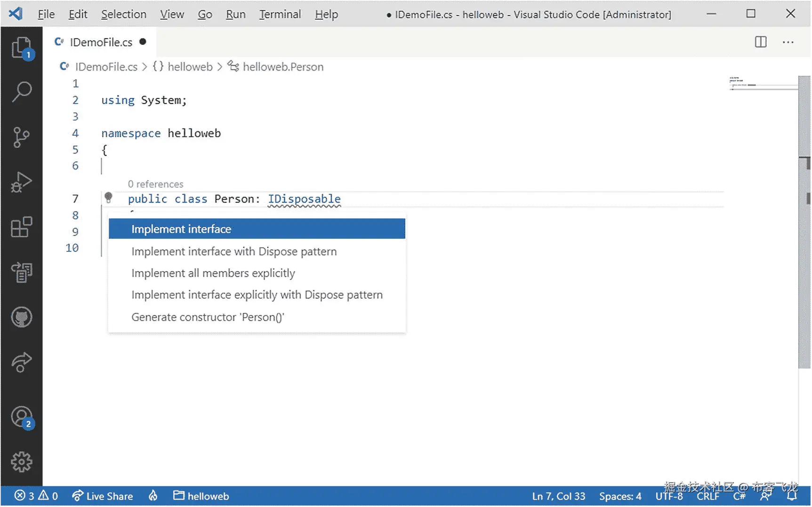Change line endings via CRLF
The width and height of the screenshot is (812, 507).
point(708,496)
